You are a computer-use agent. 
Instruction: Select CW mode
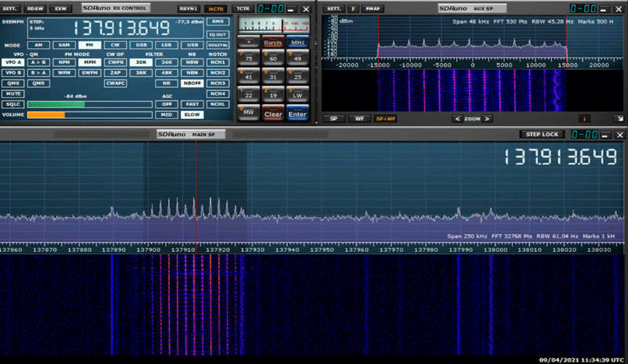pos(116,45)
